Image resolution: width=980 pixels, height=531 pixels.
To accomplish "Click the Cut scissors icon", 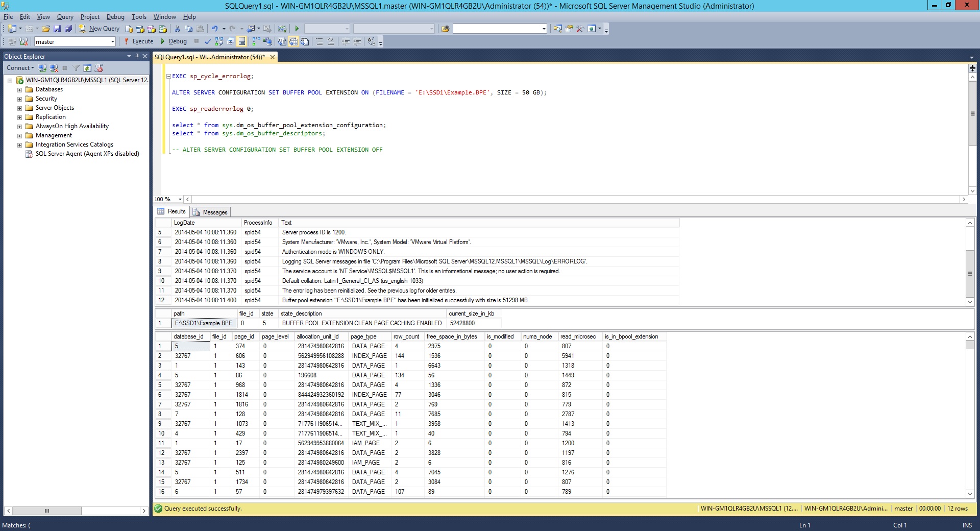I will pyautogui.click(x=177, y=29).
